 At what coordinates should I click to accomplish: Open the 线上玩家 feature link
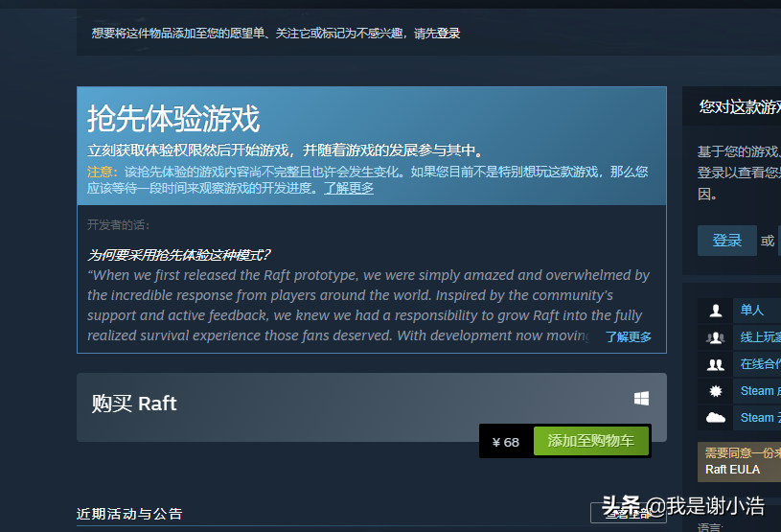coord(761,337)
